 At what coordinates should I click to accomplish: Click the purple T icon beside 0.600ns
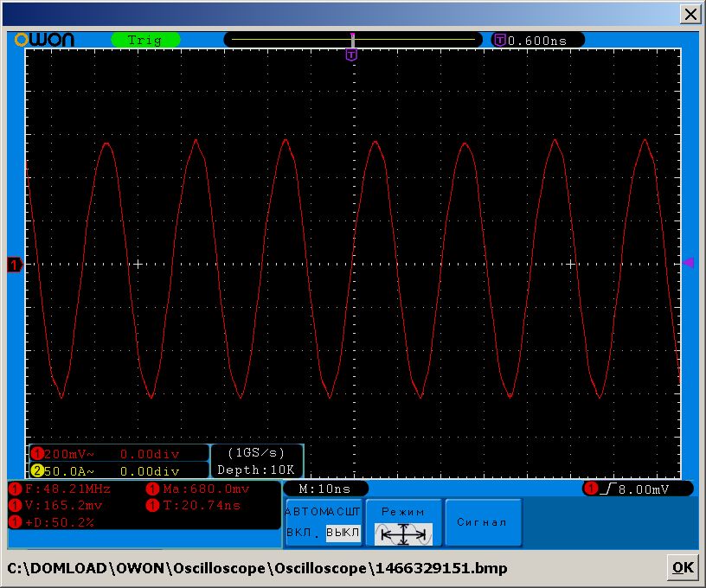pos(499,40)
